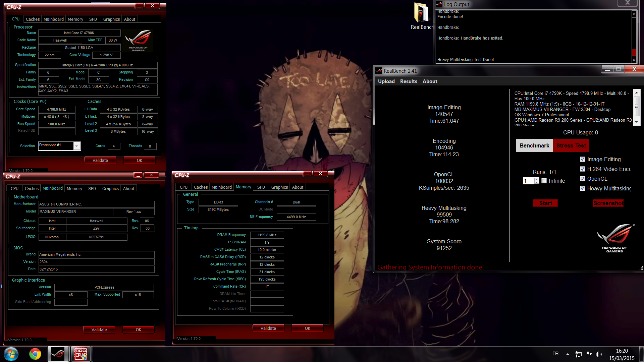Click the runs number input field
This screenshot has height=362, width=644.
point(528,181)
